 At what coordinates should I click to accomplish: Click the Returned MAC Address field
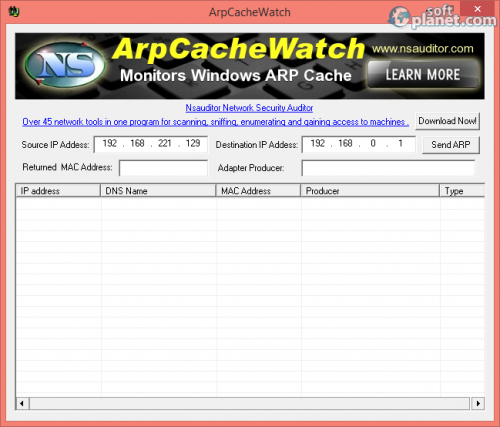(163, 168)
